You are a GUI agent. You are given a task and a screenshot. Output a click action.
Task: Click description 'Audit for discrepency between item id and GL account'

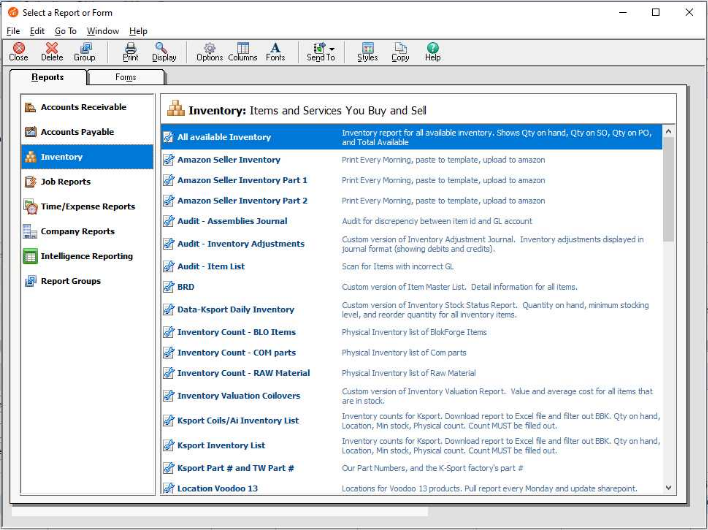click(437, 221)
